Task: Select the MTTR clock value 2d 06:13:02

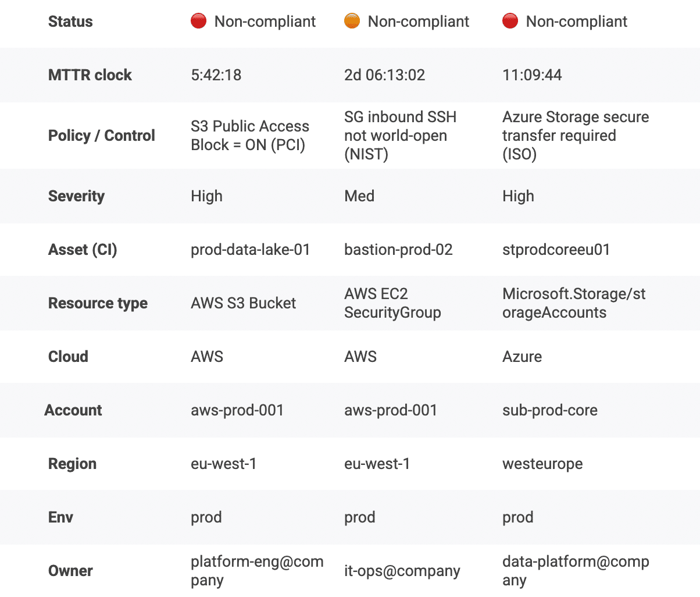Action: point(384,75)
